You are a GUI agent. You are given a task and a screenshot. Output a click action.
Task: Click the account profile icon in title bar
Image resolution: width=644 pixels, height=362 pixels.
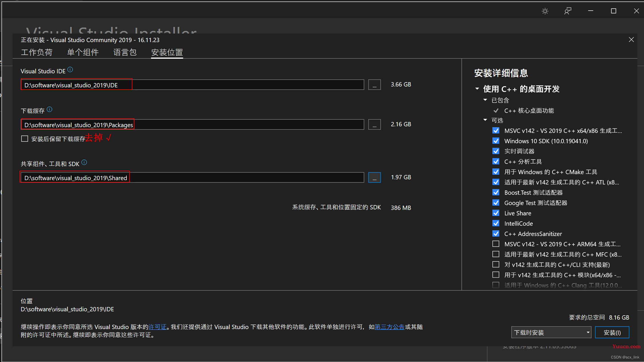[567, 10]
